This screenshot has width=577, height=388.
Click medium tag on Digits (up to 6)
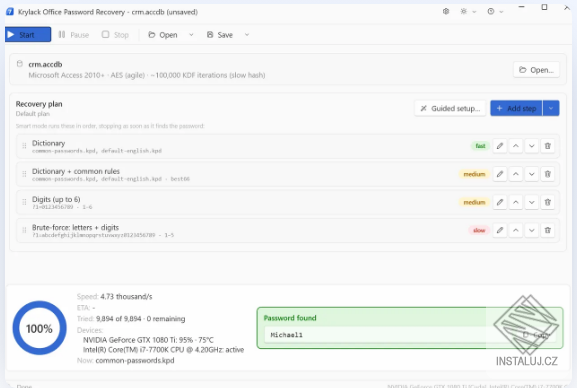coord(474,202)
